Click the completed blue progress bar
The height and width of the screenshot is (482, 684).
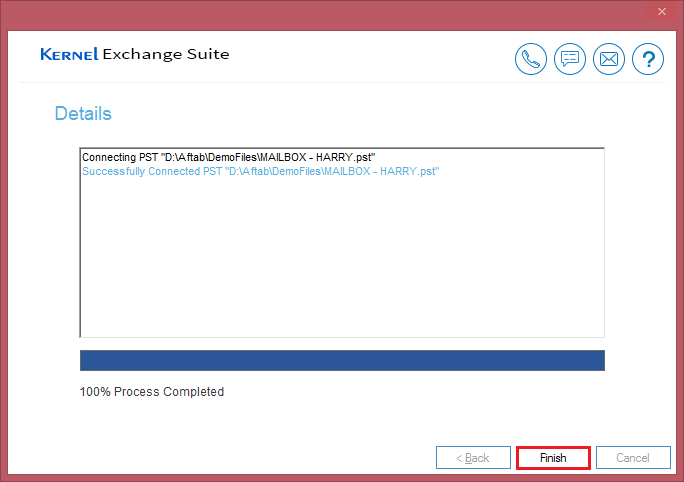coord(342,360)
